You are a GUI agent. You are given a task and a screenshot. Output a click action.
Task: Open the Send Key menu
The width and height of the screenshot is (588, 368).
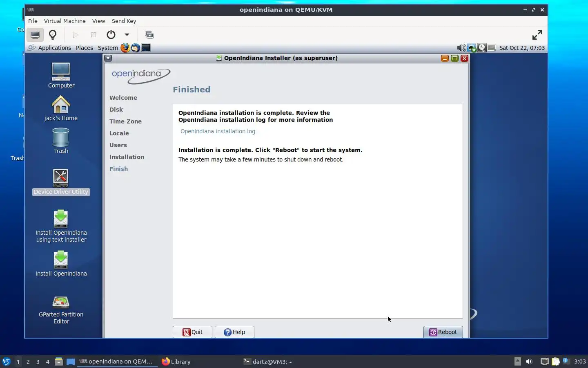tap(124, 21)
